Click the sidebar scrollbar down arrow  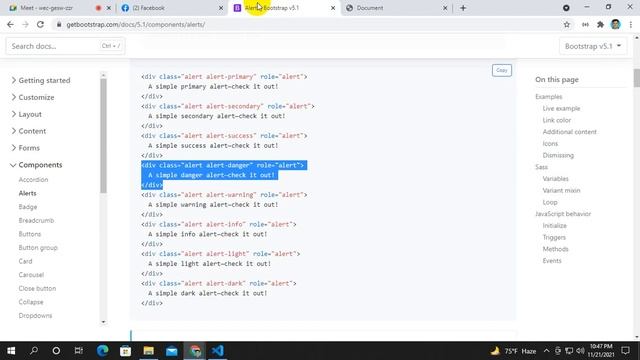[103, 322]
